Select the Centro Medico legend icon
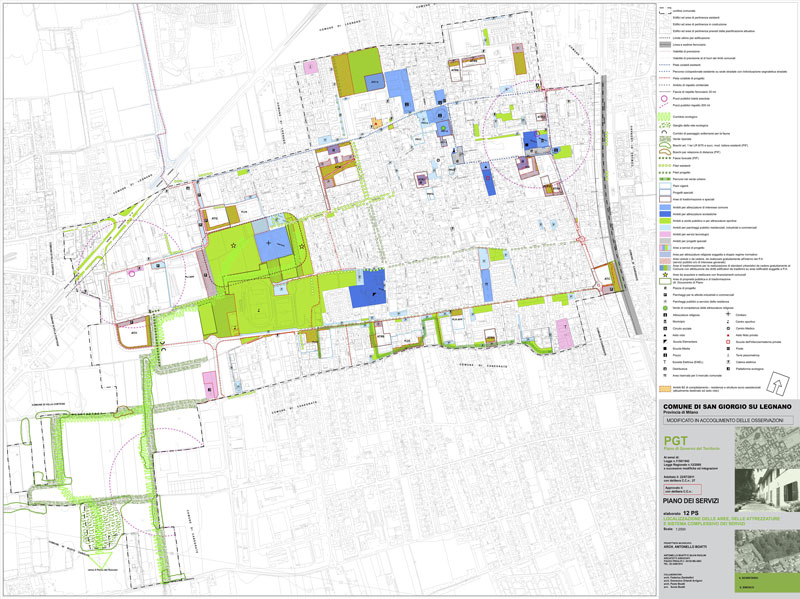 (x=728, y=329)
